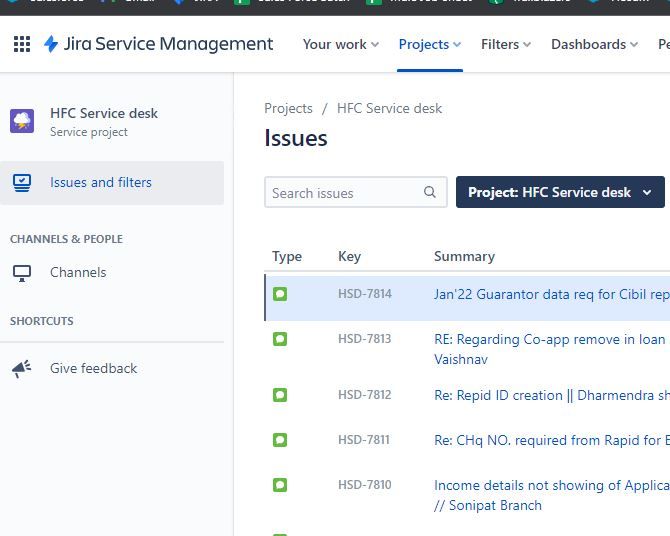This screenshot has width=670, height=536.
Task: Click the Projects breadcrumb link
Action: (288, 108)
